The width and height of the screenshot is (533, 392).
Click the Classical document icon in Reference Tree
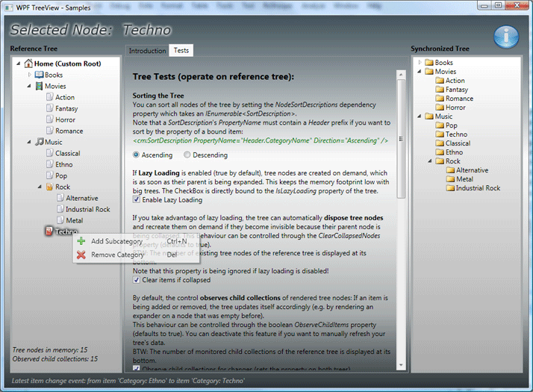tap(49, 153)
